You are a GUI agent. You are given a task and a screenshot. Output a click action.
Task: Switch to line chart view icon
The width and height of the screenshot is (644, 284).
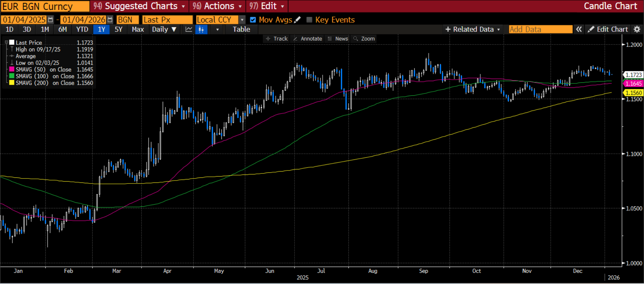189,29
